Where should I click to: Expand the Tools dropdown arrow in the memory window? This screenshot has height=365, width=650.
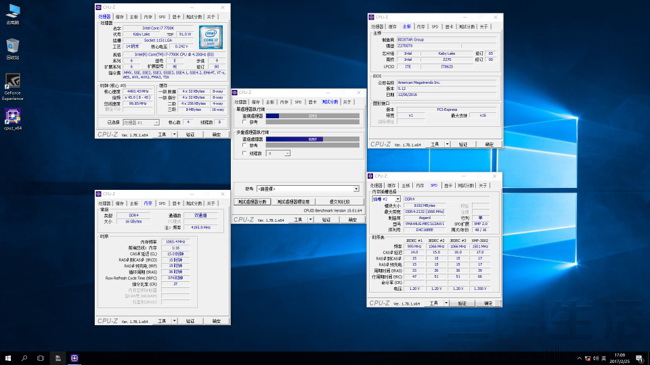pos(175,321)
